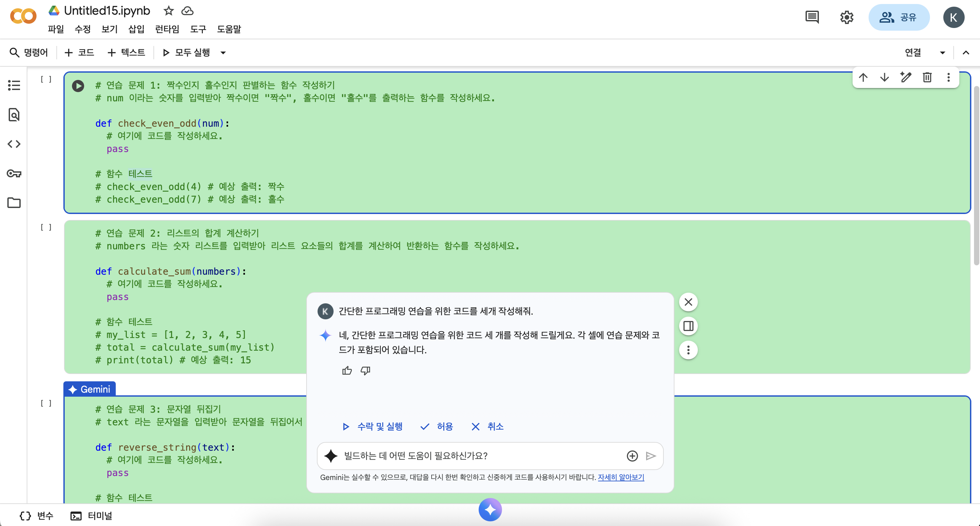Click execution bracket of calculate_sum cell

point(46,227)
